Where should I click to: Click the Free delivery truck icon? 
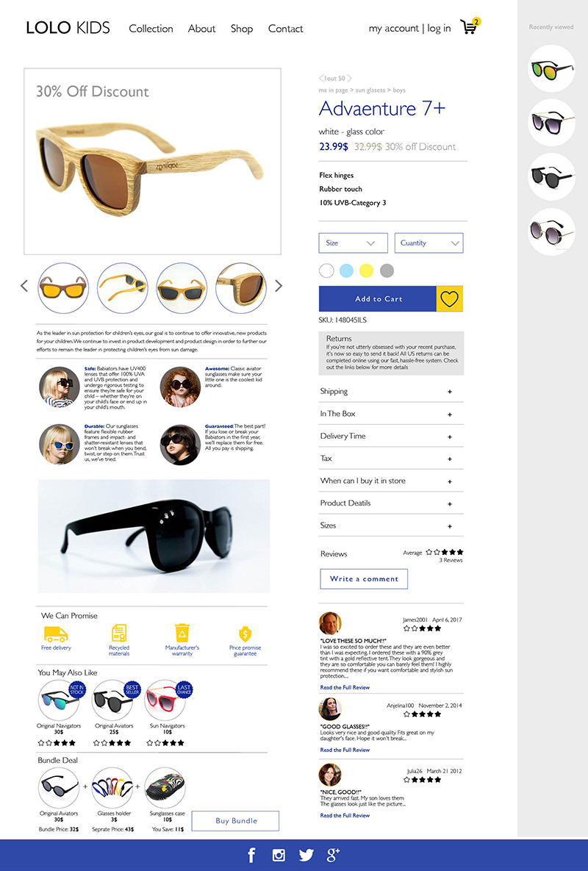[56, 634]
